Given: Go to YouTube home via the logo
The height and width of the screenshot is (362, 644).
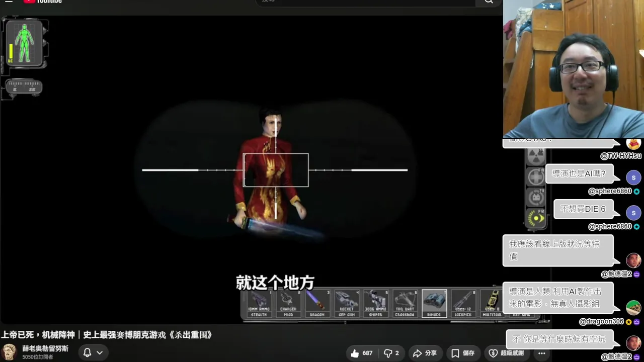Looking at the screenshot, I should pos(43,2).
